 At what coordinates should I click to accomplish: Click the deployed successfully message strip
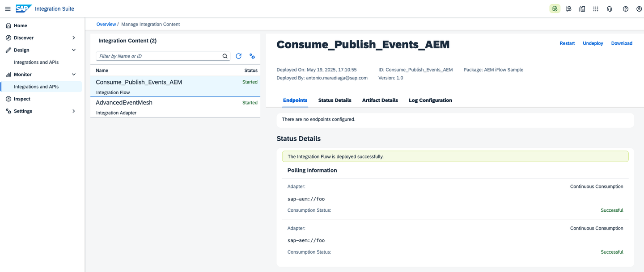[x=455, y=156]
